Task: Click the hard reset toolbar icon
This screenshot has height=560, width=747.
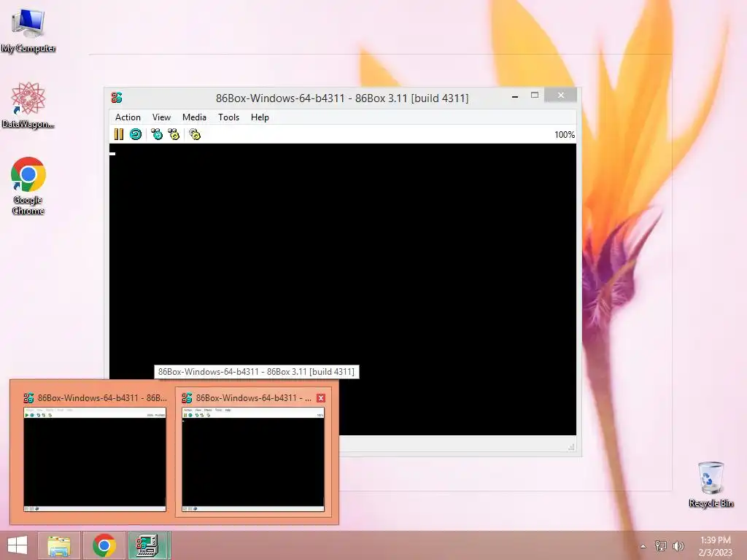Action: [136, 134]
